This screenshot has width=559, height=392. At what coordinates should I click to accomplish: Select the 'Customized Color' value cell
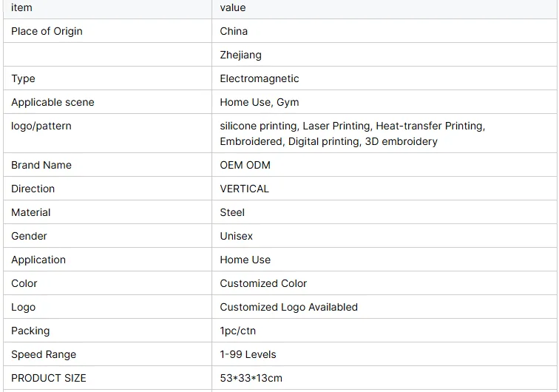384,283
